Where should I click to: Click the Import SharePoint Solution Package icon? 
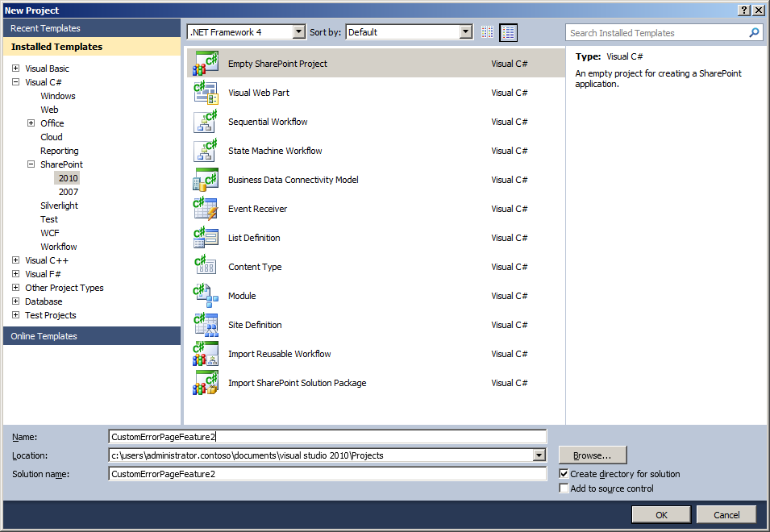click(206, 382)
